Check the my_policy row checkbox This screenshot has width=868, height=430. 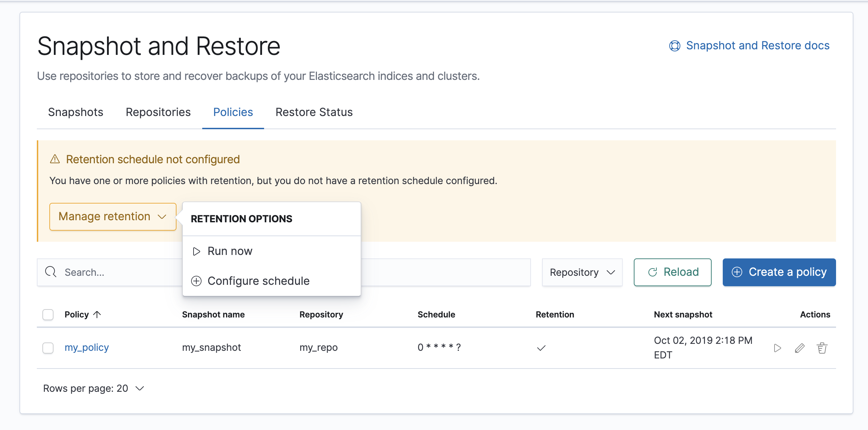pos(48,348)
